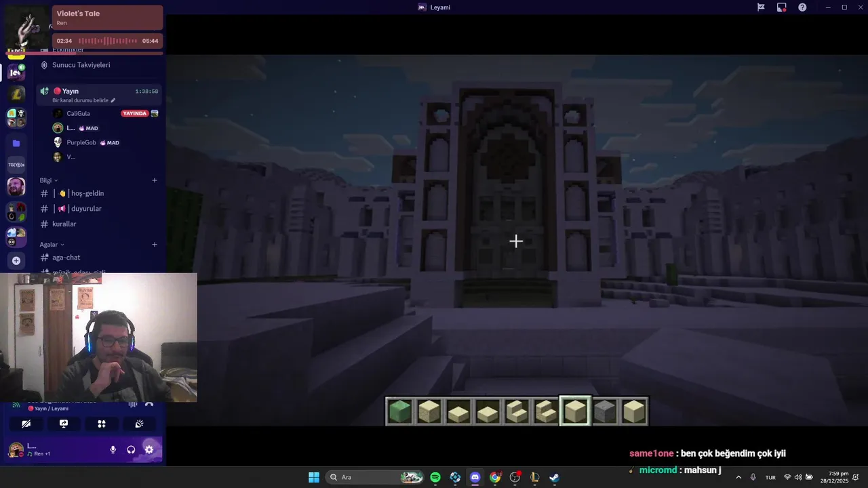Click the gray block hotbar slot
The width and height of the screenshot is (868, 488).
click(605, 411)
